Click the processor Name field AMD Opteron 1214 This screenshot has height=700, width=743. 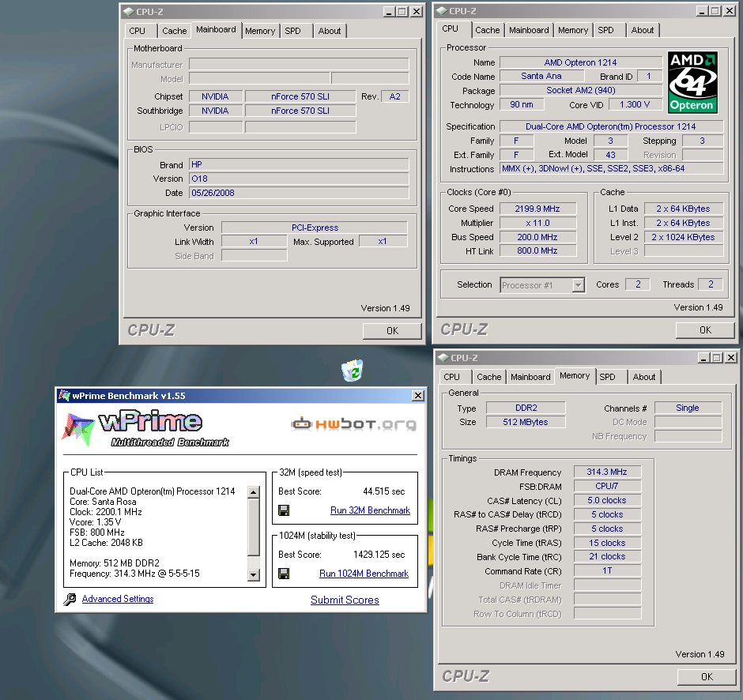tap(581, 62)
